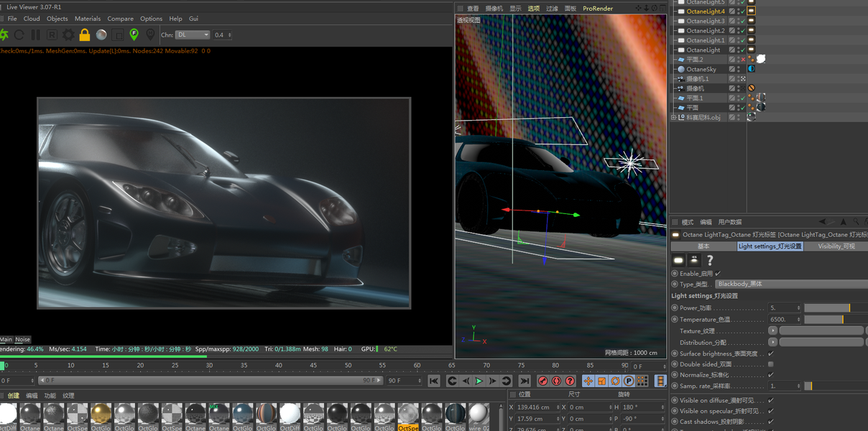868x431 pixels.
Task: Adjust the 0.4 stepper value arrows
Action: point(228,34)
